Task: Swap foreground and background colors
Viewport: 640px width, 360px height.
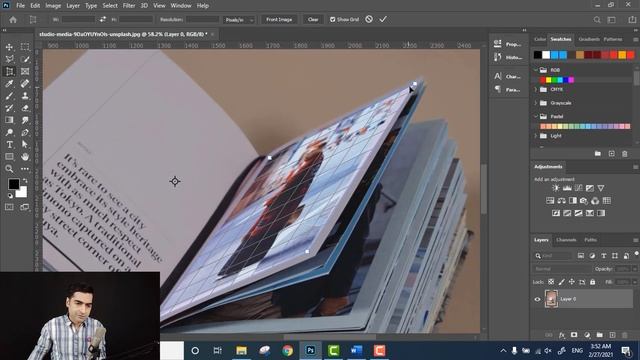Action: pos(24,180)
